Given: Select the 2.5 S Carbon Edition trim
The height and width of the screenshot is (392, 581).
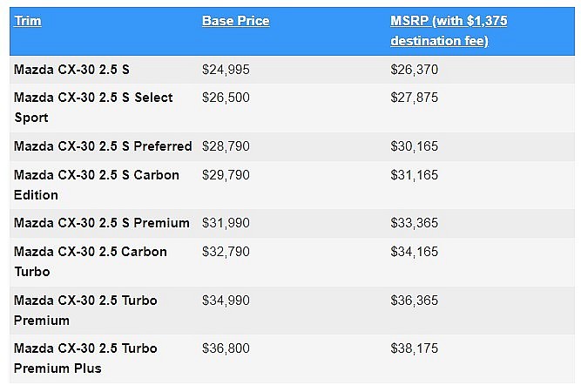Looking at the screenshot, I should pyautogui.click(x=96, y=185).
